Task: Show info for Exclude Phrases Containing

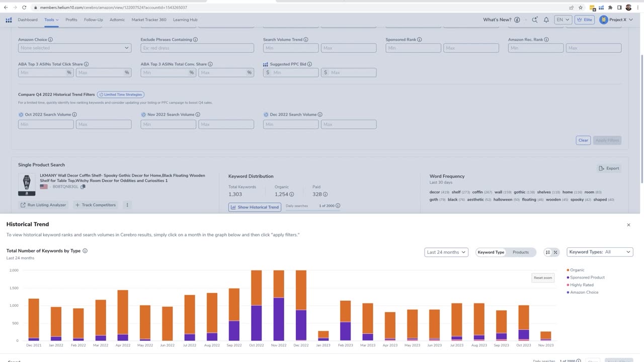Action: [x=195, y=40]
